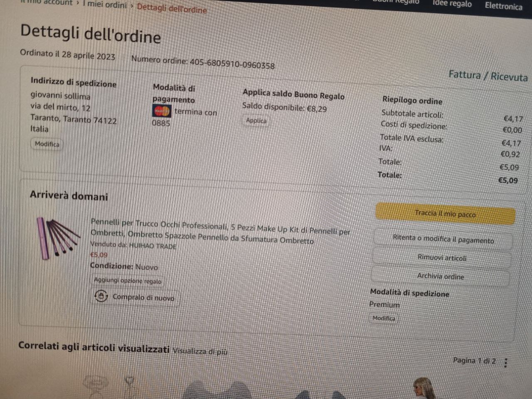Click the Mastercard payment card icon

(162, 111)
